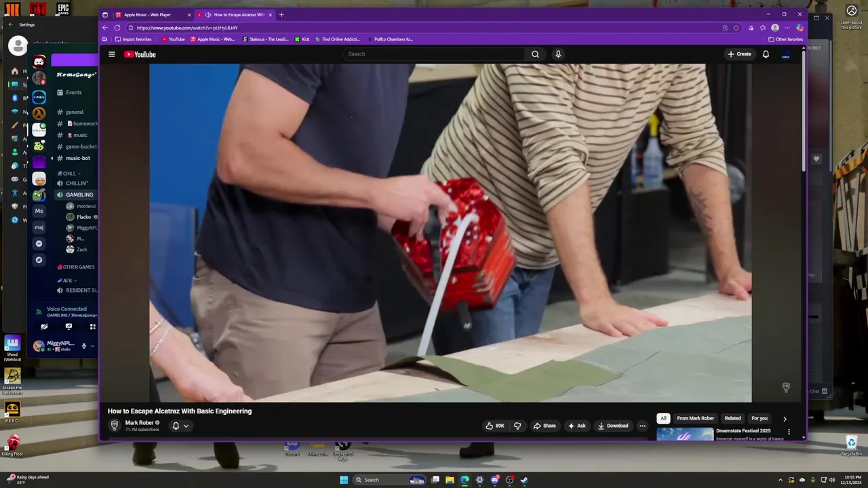Toggle Discord camera off button
Viewport: 868px width, 488px height.
(x=45, y=327)
